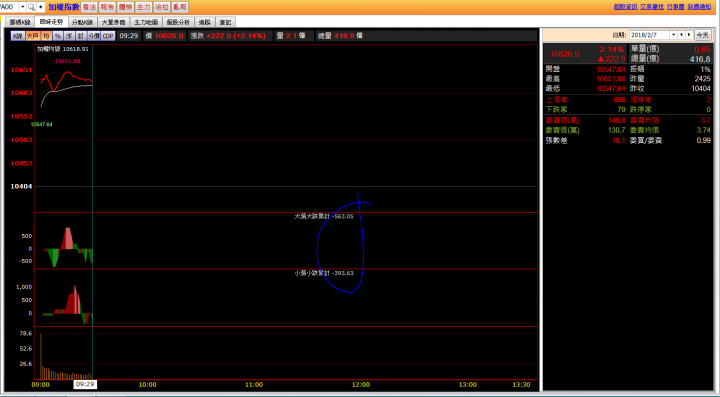Open the 個股分析 tab
720x397 pixels.
(x=178, y=22)
